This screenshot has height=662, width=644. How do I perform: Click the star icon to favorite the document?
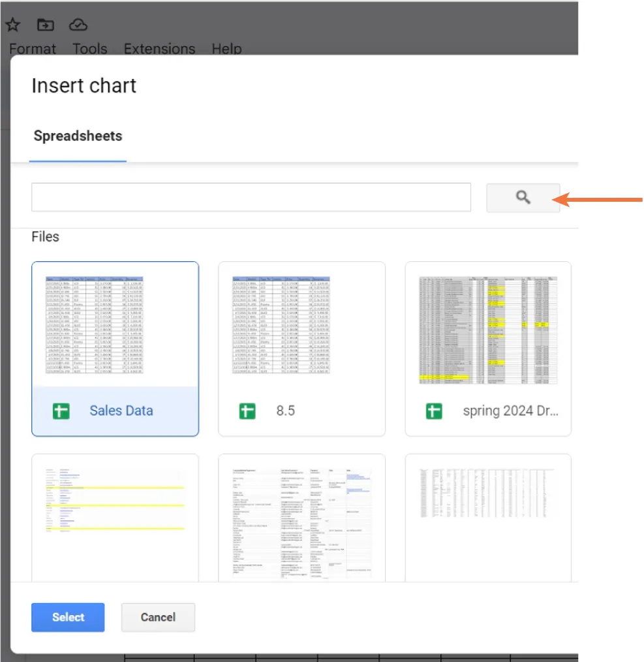12,25
